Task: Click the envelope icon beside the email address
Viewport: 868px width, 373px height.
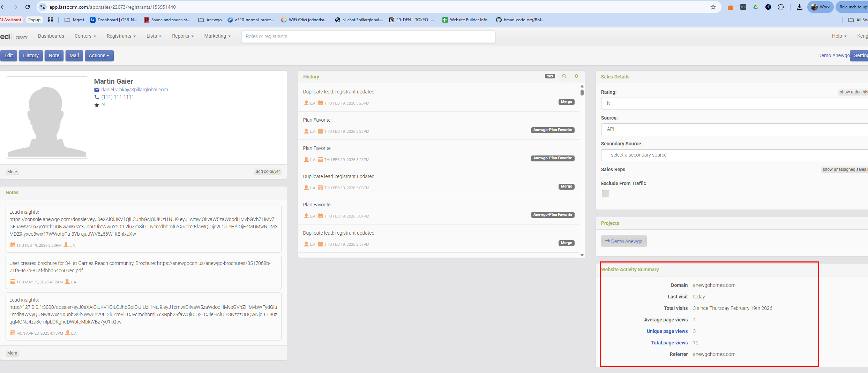Action: click(97, 90)
